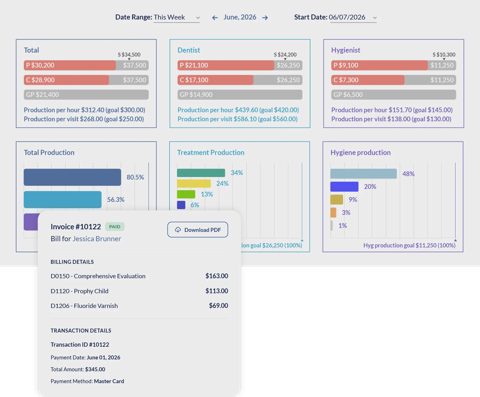
Task: Click Total P $30,200 production bar
Action: 86,65
